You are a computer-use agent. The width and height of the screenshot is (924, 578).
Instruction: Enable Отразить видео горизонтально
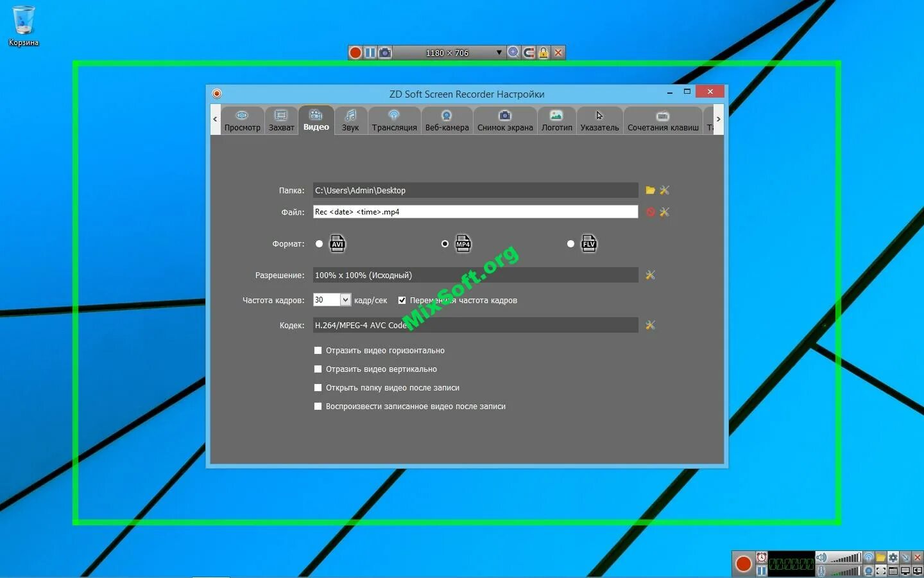tap(318, 351)
